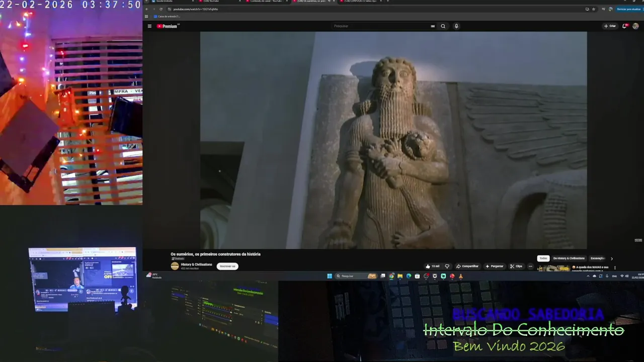Open the Criar create menu
Image resolution: width=644 pixels, height=362 pixels.
pyautogui.click(x=610, y=26)
